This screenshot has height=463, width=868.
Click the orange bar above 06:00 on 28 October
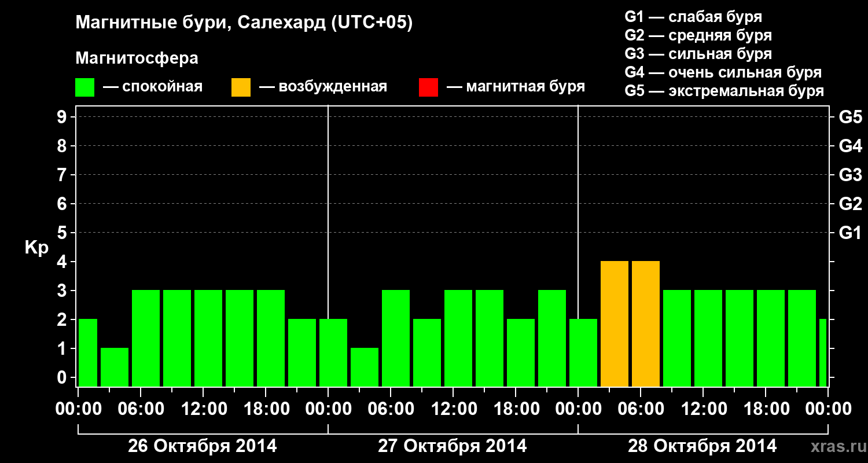point(646,324)
